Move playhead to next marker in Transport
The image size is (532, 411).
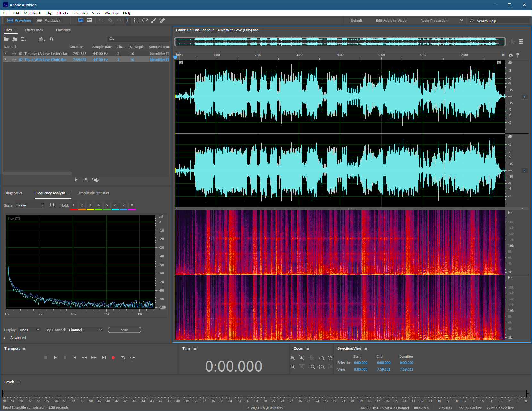(x=104, y=358)
